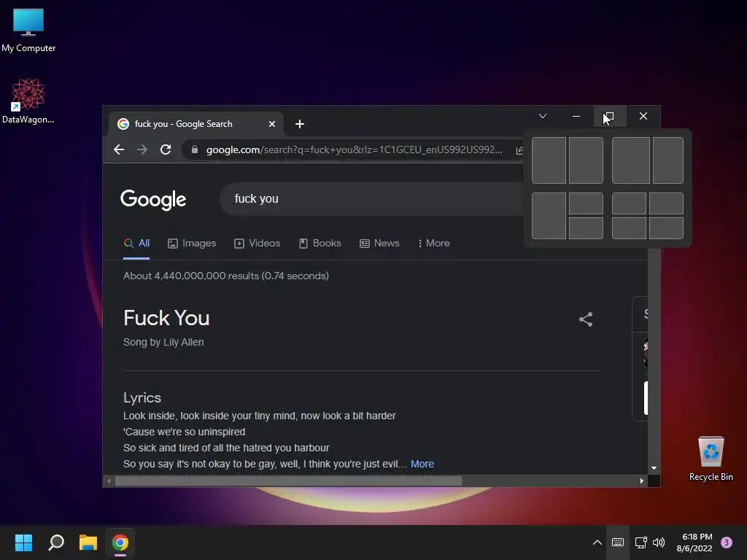The image size is (747, 560).
Task: Click the Chrome taskbar icon
Action: (x=120, y=542)
